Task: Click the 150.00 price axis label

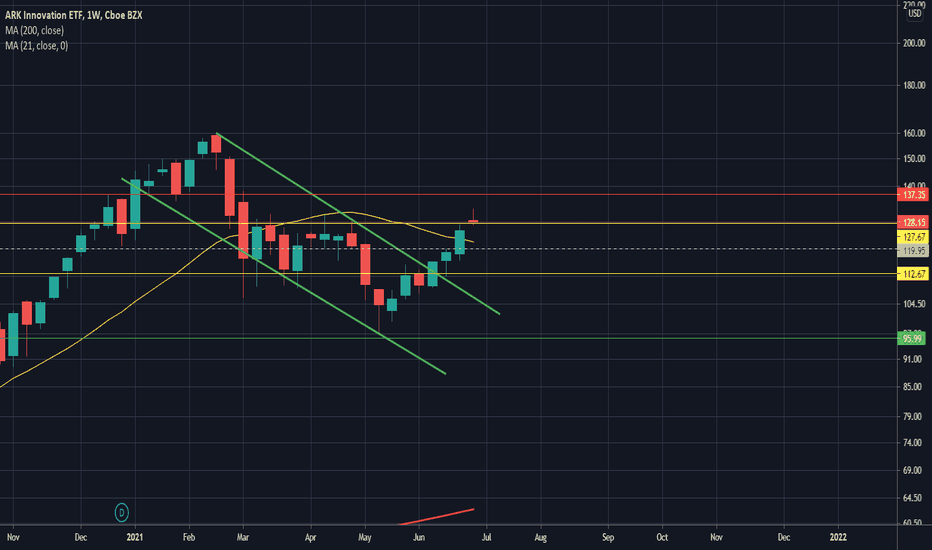Action: 914,159
